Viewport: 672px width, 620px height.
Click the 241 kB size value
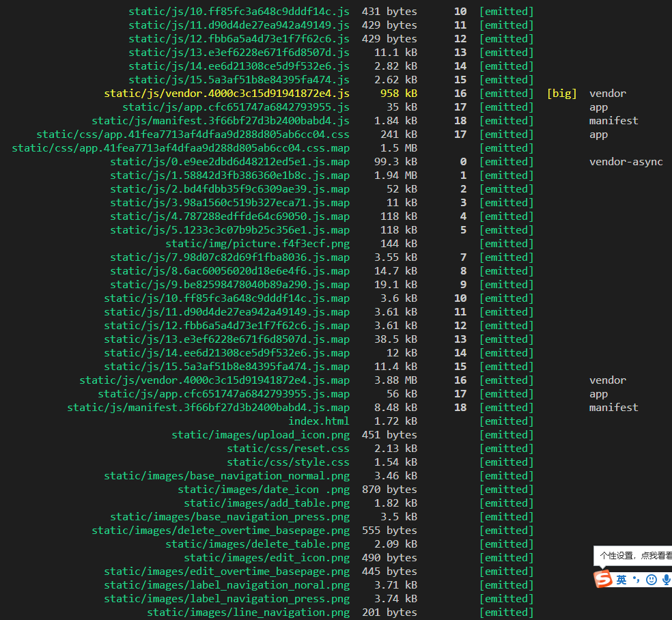pyautogui.click(x=399, y=135)
